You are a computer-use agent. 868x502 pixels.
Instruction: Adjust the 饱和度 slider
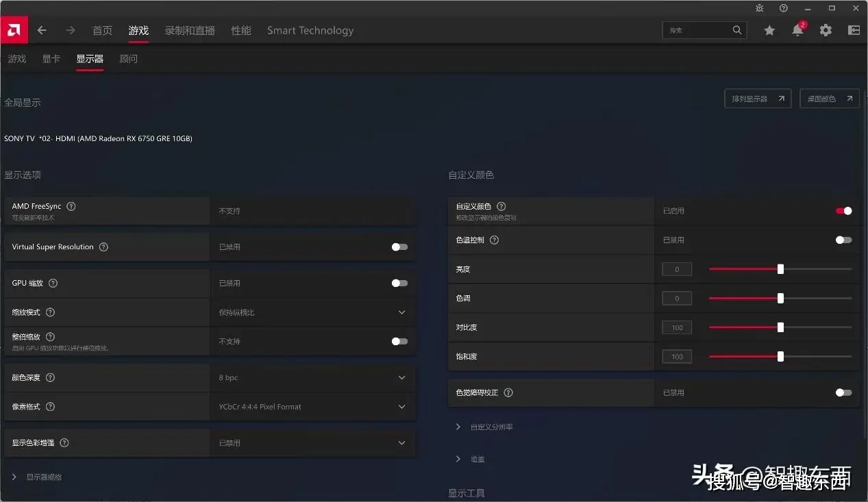(780, 356)
